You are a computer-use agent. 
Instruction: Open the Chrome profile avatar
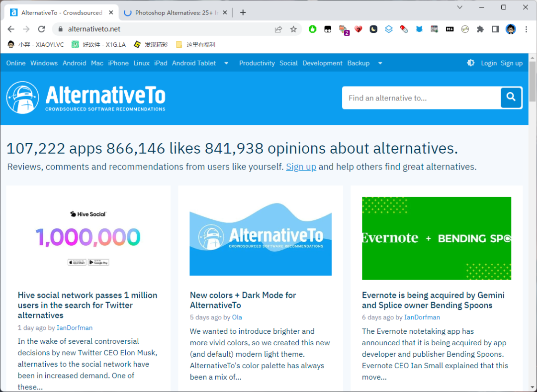[511, 29]
